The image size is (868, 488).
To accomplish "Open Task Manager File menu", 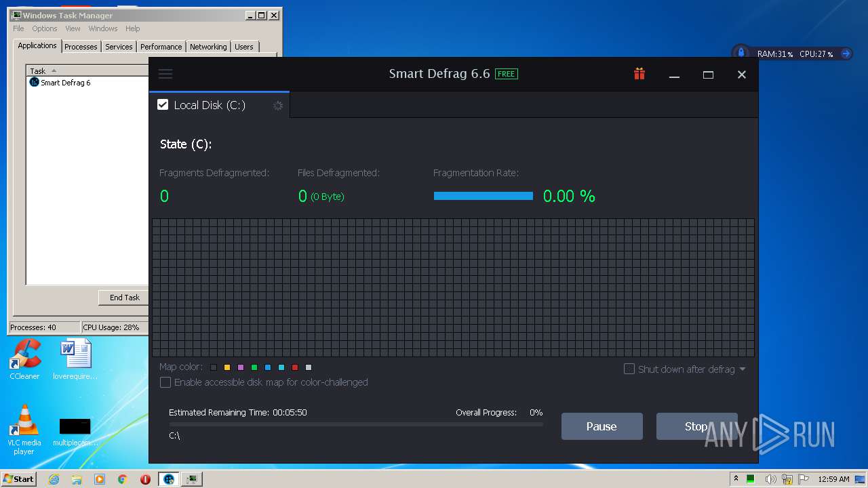I will (x=18, y=28).
